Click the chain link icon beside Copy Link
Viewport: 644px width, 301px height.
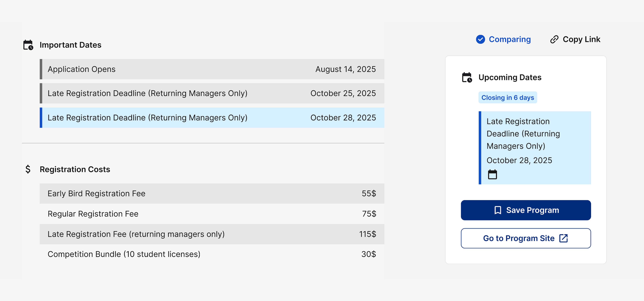[554, 39]
